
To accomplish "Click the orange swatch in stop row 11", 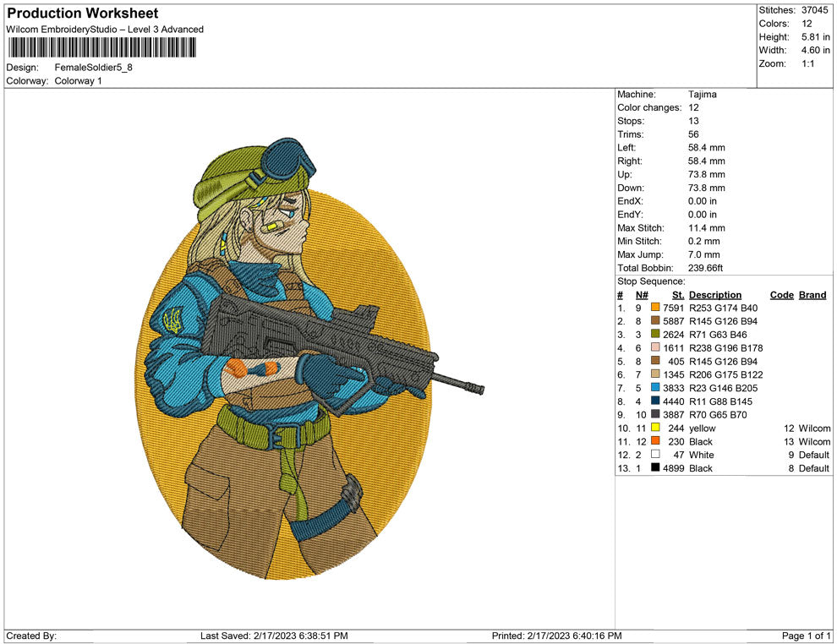I will coord(655,440).
